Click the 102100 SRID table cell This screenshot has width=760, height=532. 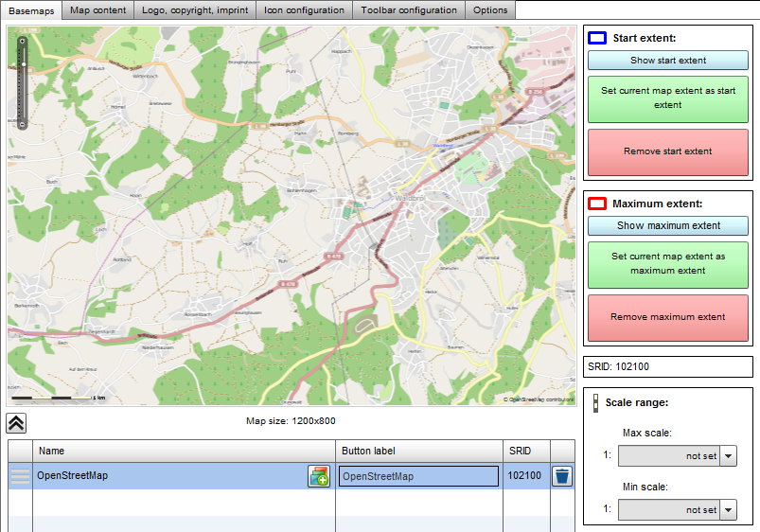(x=526, y=476)
